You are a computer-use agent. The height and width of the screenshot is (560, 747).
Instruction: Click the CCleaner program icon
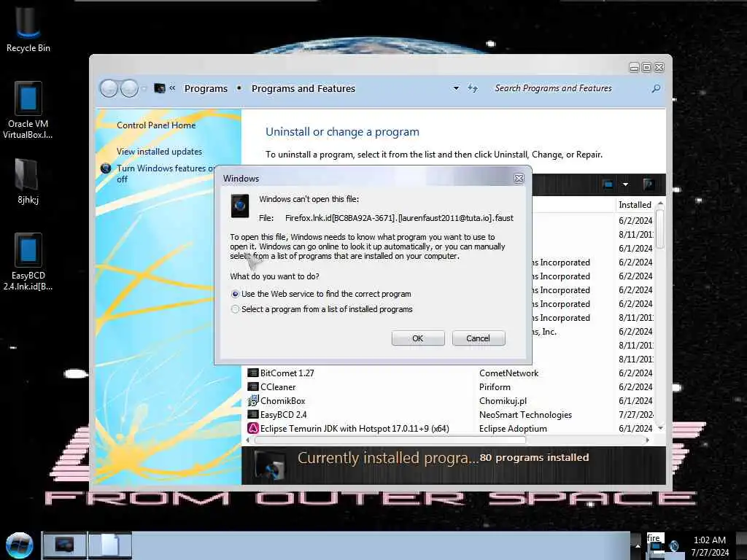coord(253,386)
